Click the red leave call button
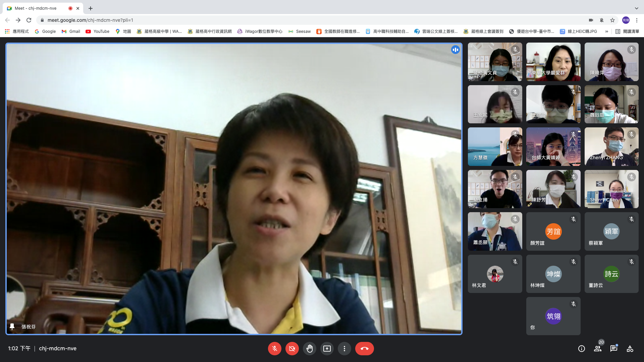 coord(364,349)
